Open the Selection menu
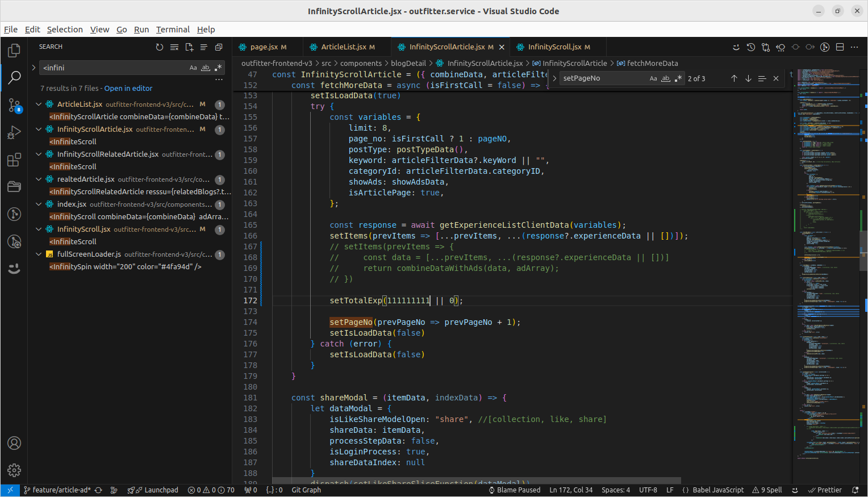The width and height of the screenshot is (868, 497). pos(65,30)
